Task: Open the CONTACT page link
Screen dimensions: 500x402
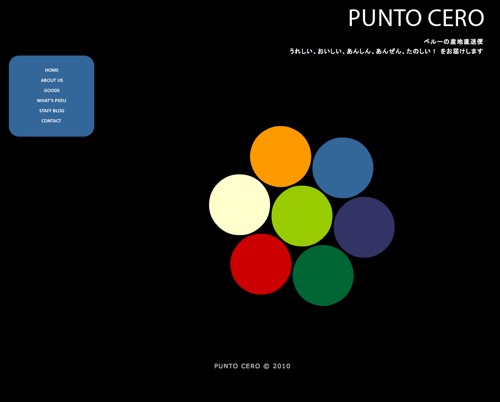Action: tap(51, 121)
